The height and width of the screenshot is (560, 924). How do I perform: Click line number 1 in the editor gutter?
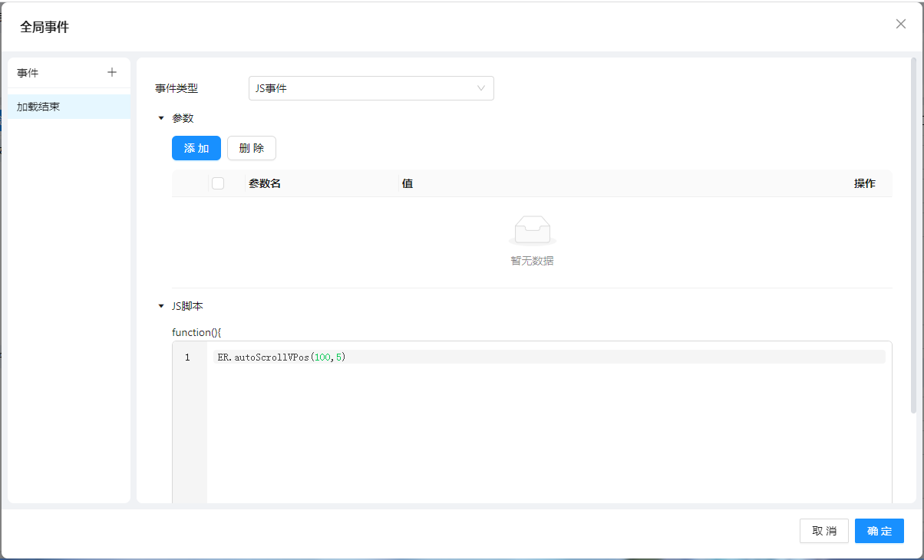(187, 357)
